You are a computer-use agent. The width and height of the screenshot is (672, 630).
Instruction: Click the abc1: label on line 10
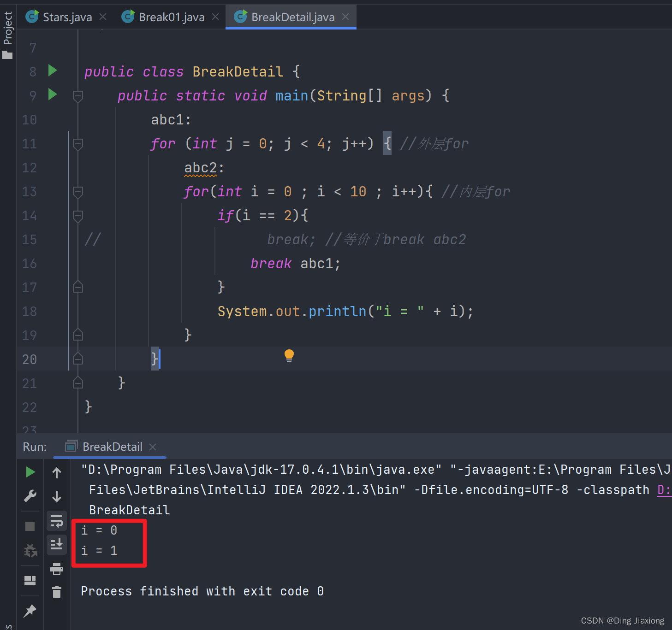tap(171, 120)
